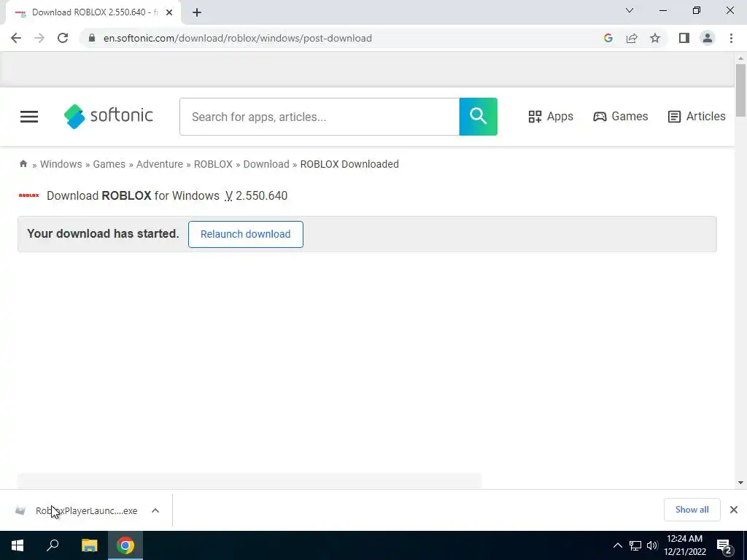Image resolution: width=747 pixels, height=560 pixels.
Task: Show hidden system tray icons
Action: click(617, 545)
